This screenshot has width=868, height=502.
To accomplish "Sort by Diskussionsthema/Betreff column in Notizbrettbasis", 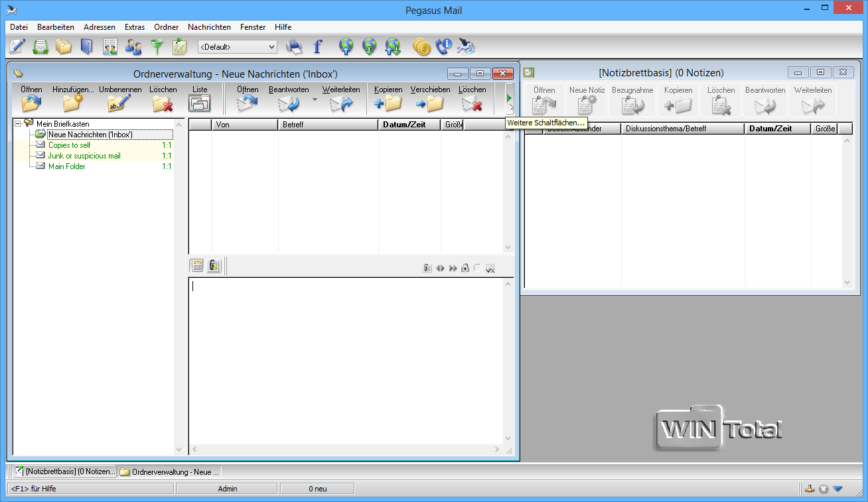I will pyautogui.click(x=683, y=129).
